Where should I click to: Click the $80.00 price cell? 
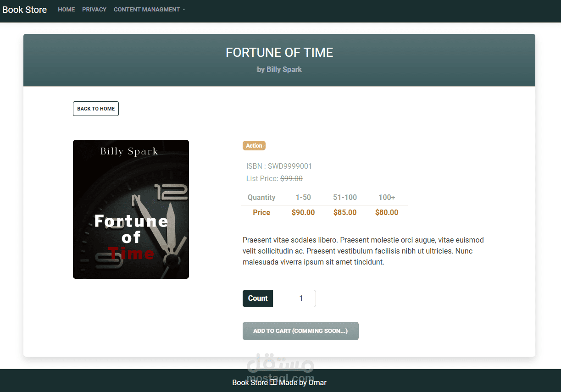coord(387,212)
